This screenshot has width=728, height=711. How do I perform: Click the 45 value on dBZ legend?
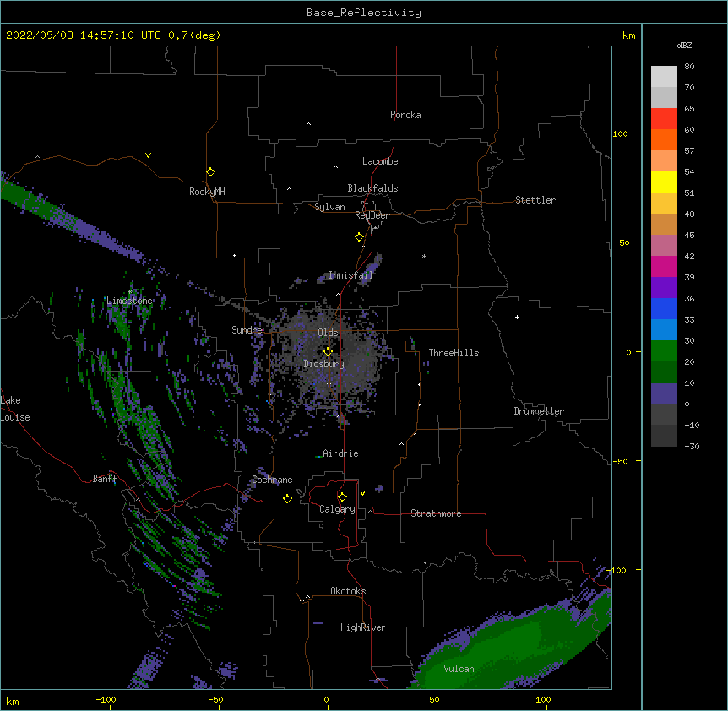(689, 236)
